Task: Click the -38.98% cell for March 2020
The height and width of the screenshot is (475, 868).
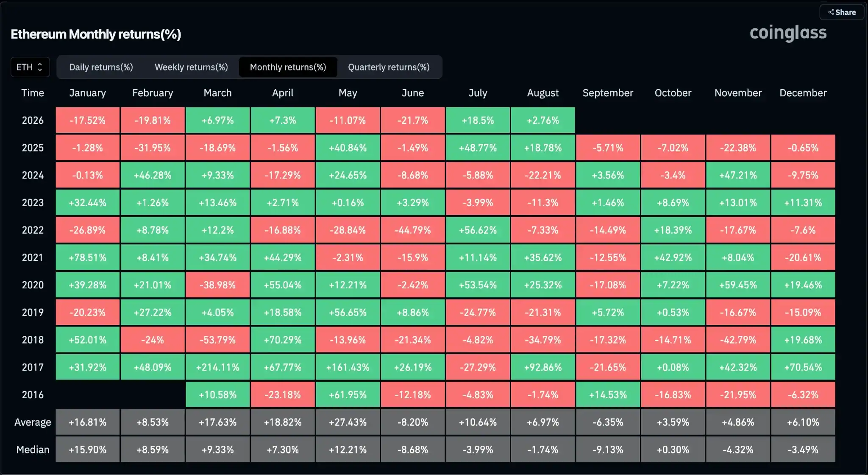Action: point(218,285)
